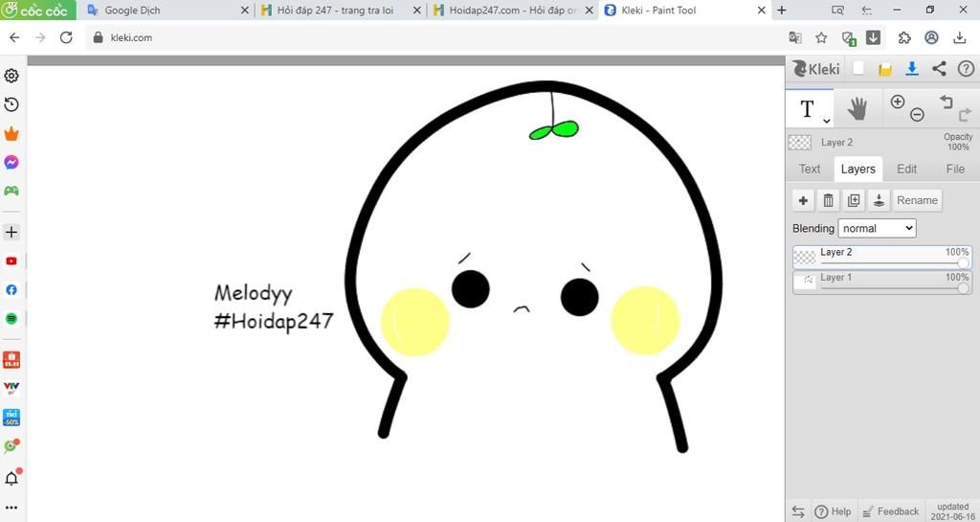
Task: Open the games controller sidebar icon
Action: [x=11, y=191]
